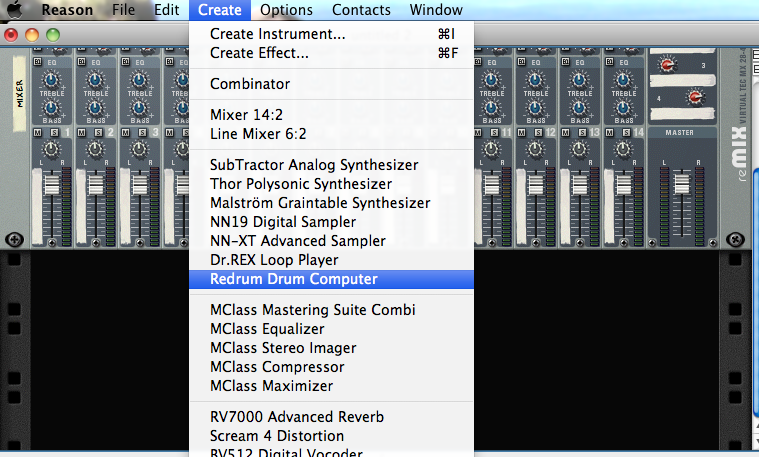Select Mixer 14:2 menu entry
Viewport: 759px width, 457px height.
point(332,115)
